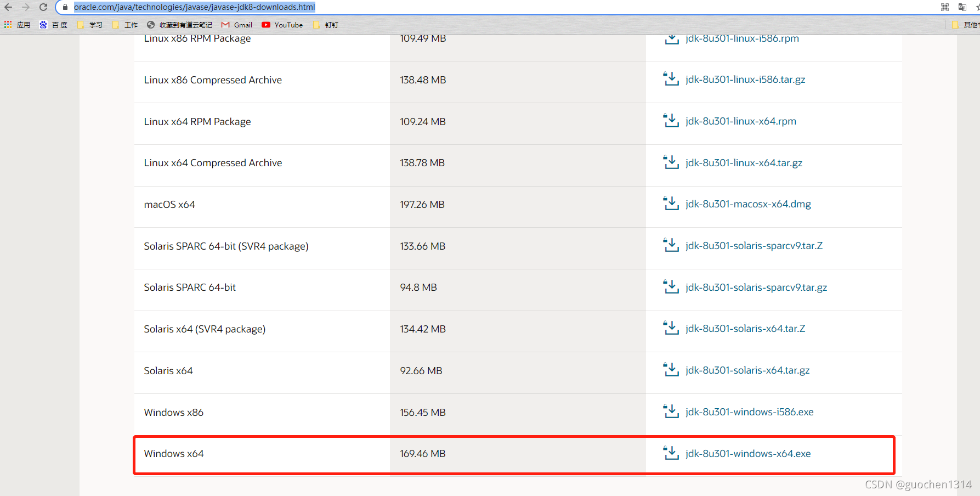
Task: Select the 133.66 MB file size
Action: (x=423, y=246)
